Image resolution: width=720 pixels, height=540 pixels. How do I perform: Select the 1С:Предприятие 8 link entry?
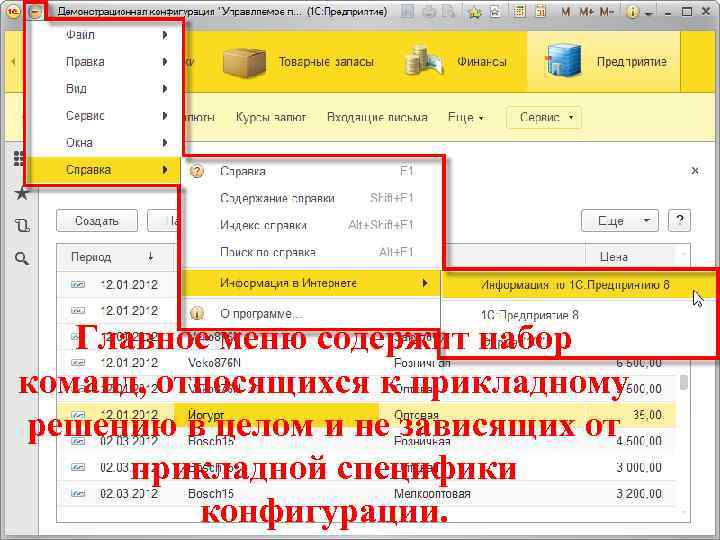point(578,315)
